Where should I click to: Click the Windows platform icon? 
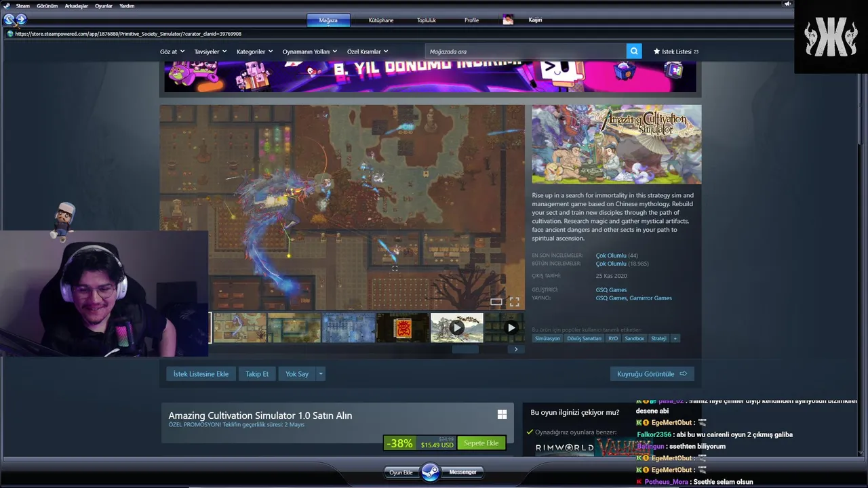pos(502,414)
